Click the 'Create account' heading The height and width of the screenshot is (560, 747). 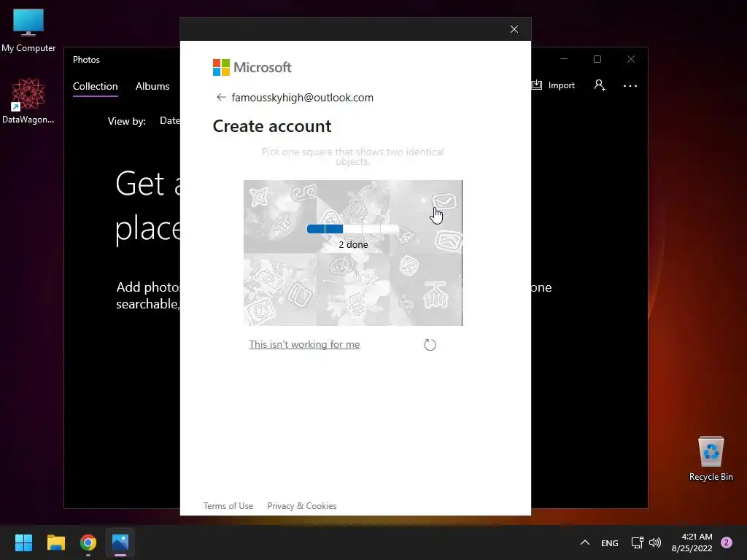point(272,126)
